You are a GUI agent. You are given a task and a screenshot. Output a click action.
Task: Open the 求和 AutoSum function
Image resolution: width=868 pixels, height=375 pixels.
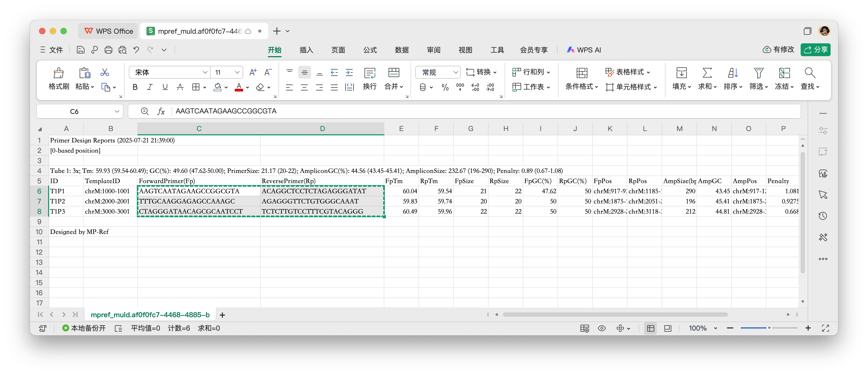[x=707, y=79]
